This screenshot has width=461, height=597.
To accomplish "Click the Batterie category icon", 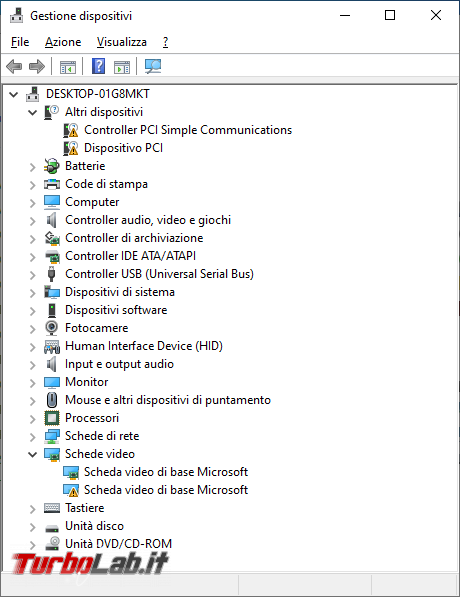I will (51, 166).
